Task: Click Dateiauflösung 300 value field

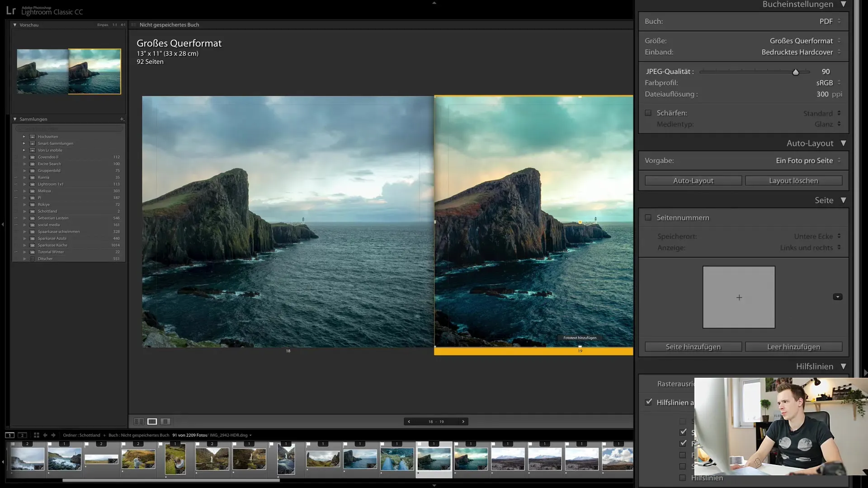Action: [822, 94]
